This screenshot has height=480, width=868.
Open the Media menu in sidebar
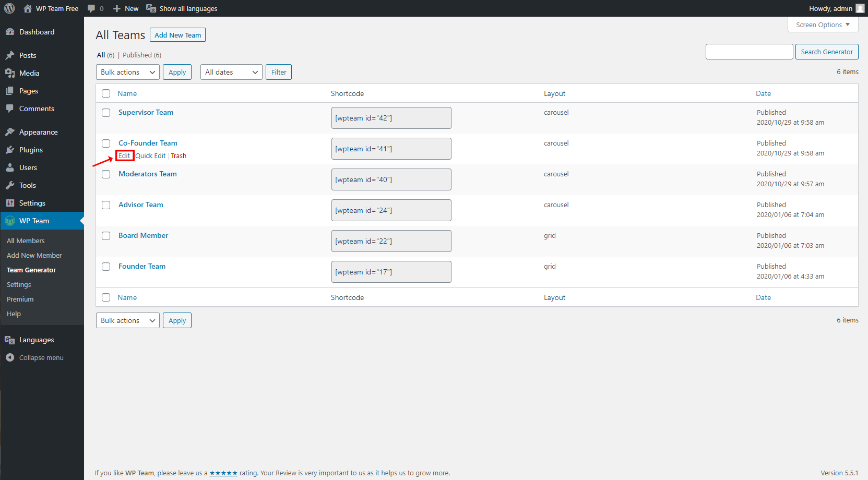(29, 73)
